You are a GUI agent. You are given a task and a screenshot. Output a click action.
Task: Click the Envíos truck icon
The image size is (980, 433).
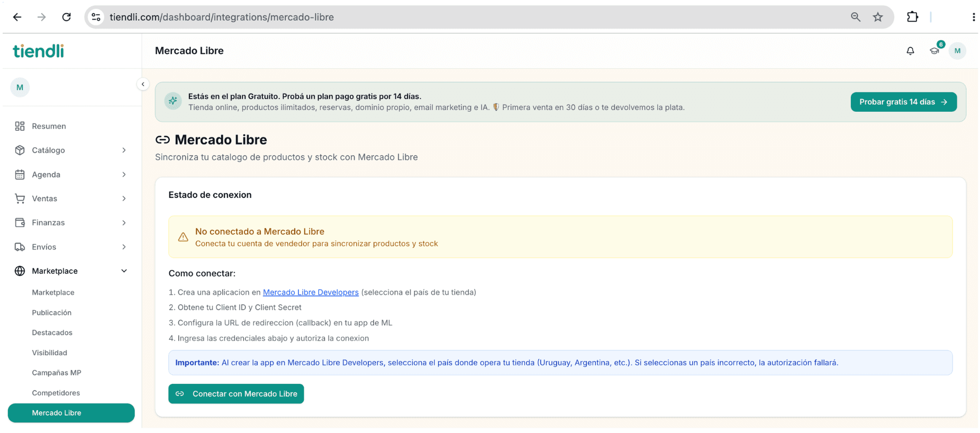point(20,247)
